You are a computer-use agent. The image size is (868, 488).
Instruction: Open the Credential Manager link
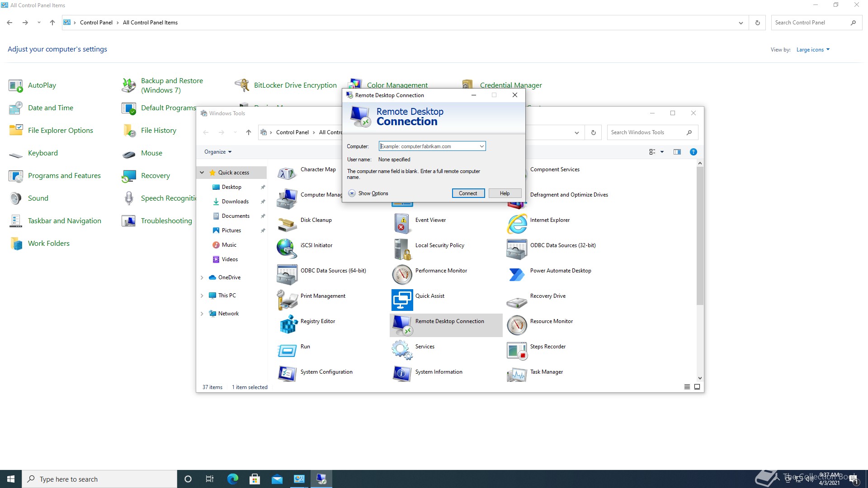tap(511, 85)
